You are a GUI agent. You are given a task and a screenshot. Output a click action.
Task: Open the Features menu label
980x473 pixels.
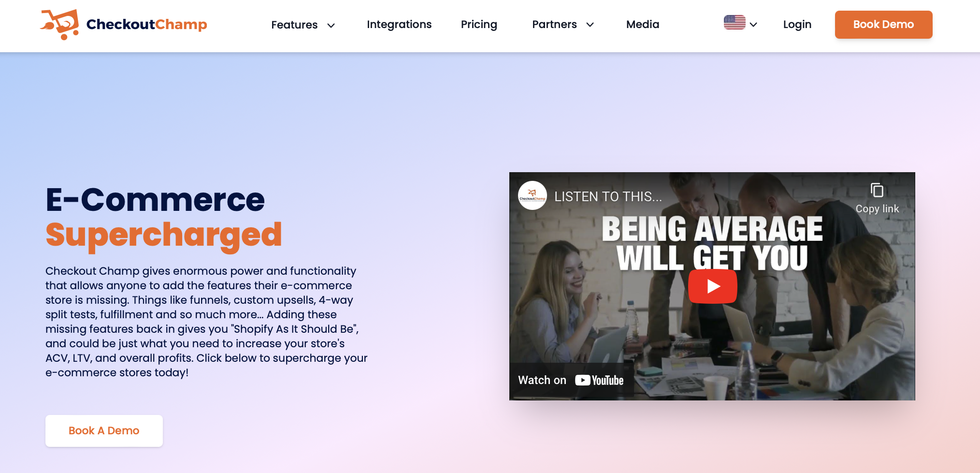[x=294, y=25]
